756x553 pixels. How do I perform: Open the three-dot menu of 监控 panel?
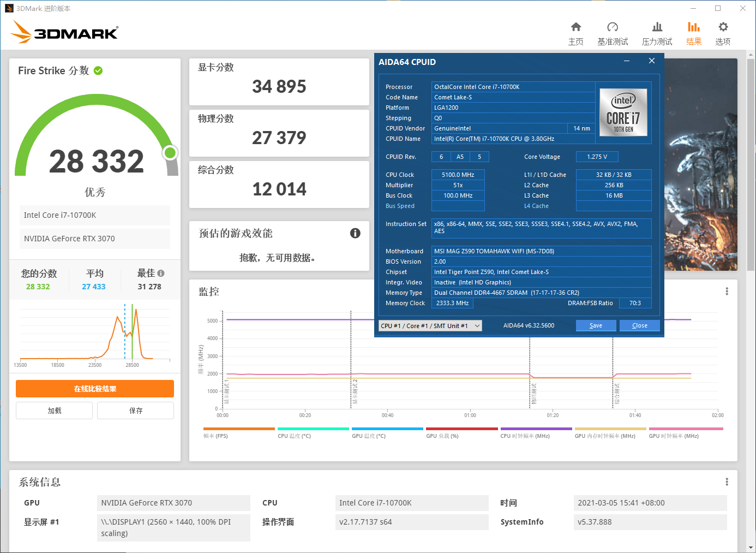(x=727, y=292)
